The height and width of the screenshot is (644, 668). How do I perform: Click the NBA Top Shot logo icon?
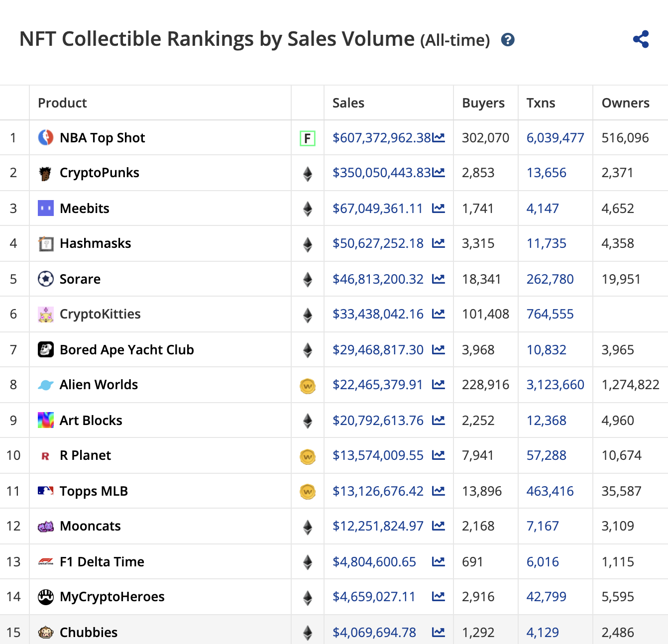pyautogui.click(x=46, y=137)
